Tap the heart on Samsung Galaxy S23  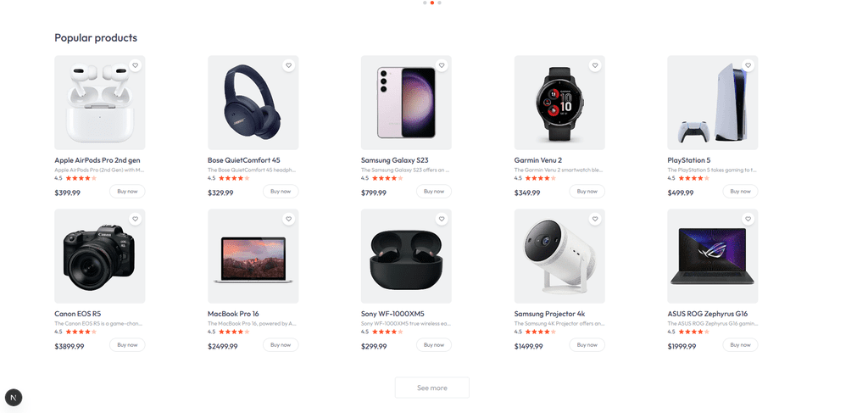(x=442, y=65)
